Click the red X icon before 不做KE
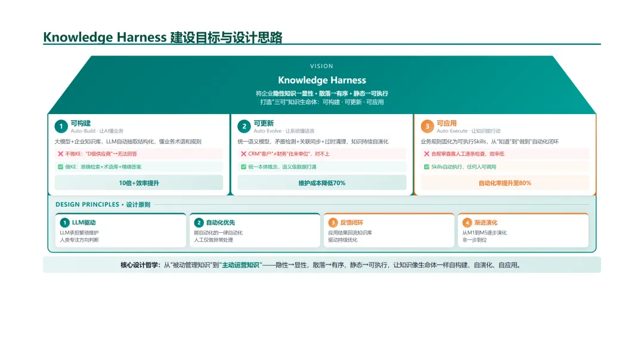The height and width of the screenshot is (363, 644). pos(60,154)
